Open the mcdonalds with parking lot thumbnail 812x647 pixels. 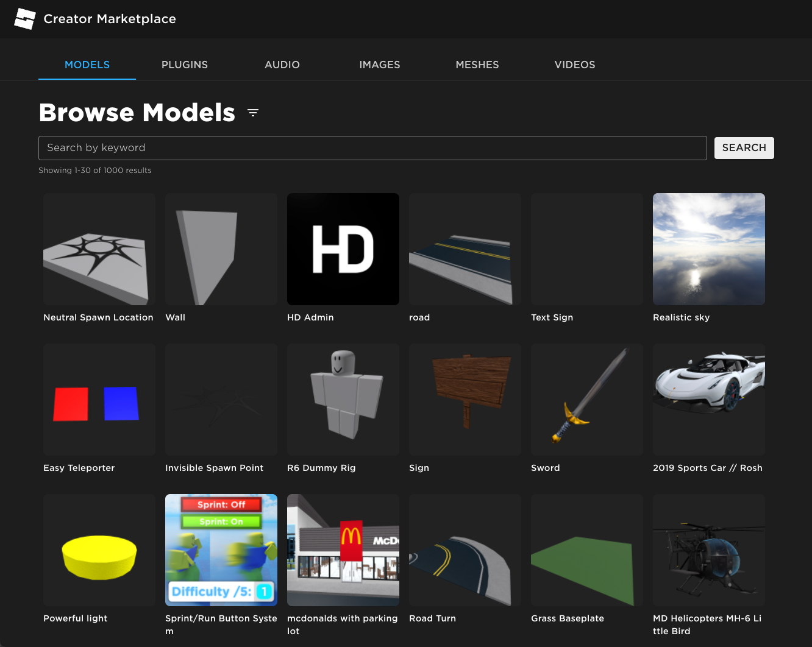pyautogui.click(x=343, y=550)
